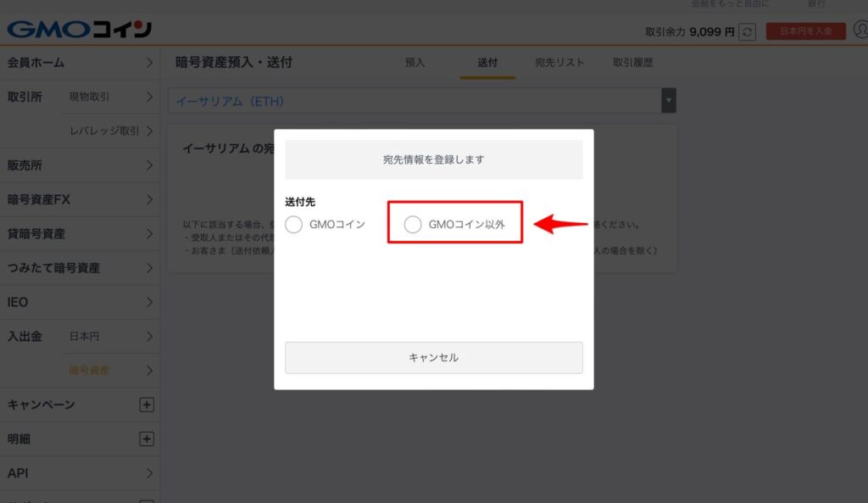The height and width of the screenshot is (503, 868).
Task: Open API menu item
Action: [80, 473]
